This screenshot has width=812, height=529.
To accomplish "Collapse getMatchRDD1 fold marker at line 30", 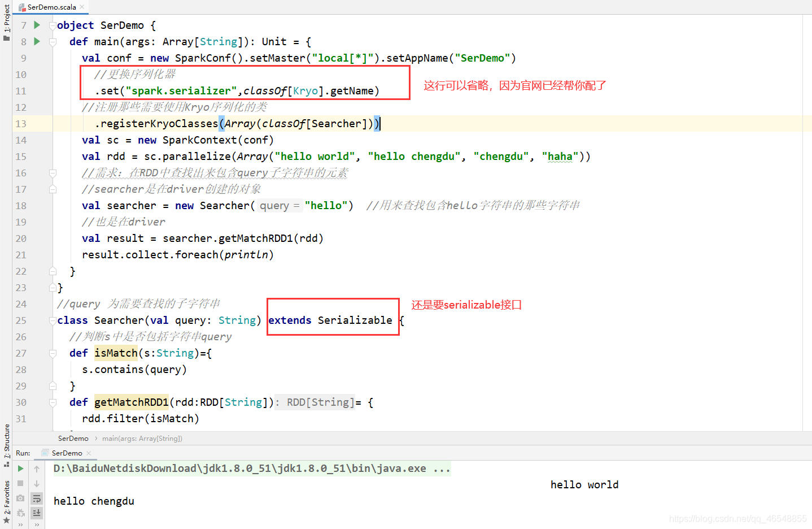I will pyautogui.click(x=53, y=402).
